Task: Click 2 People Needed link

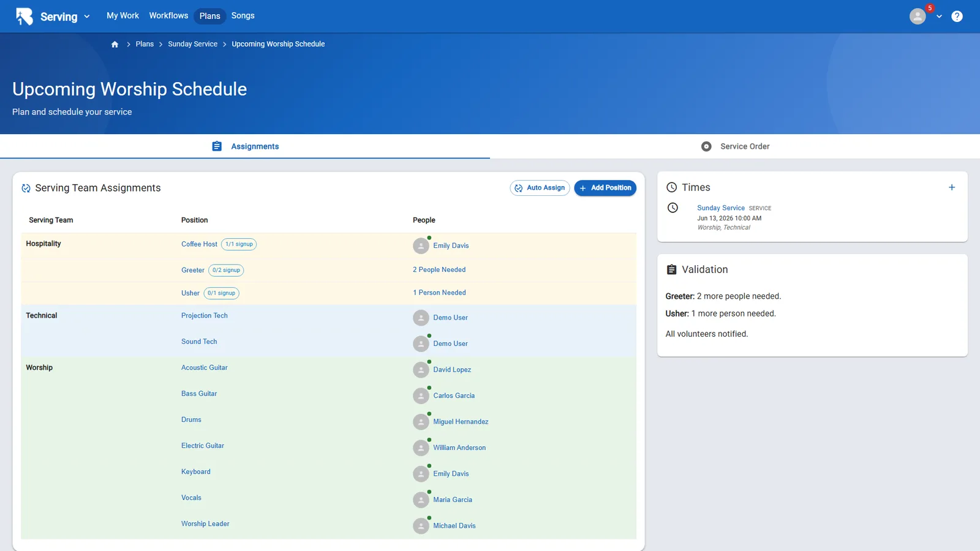Action: [439, 269]
